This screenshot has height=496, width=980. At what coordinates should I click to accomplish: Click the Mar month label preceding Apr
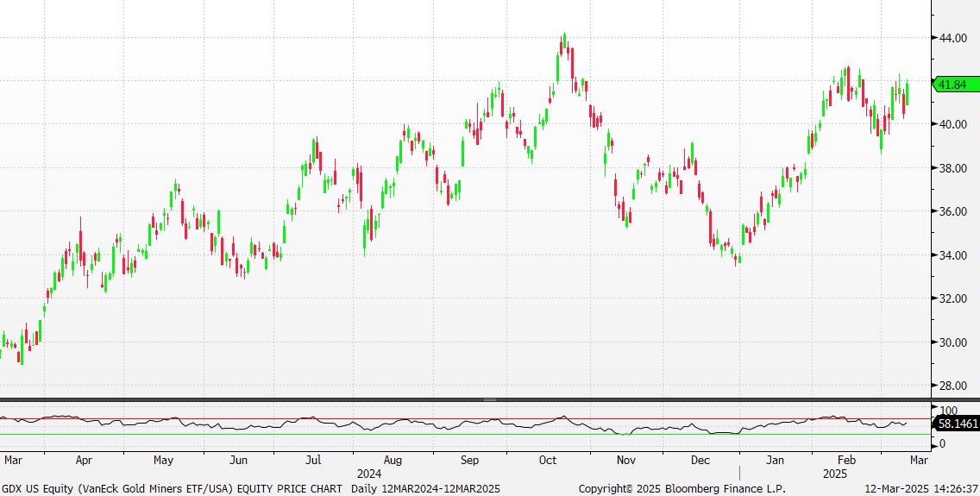[12, 460]
